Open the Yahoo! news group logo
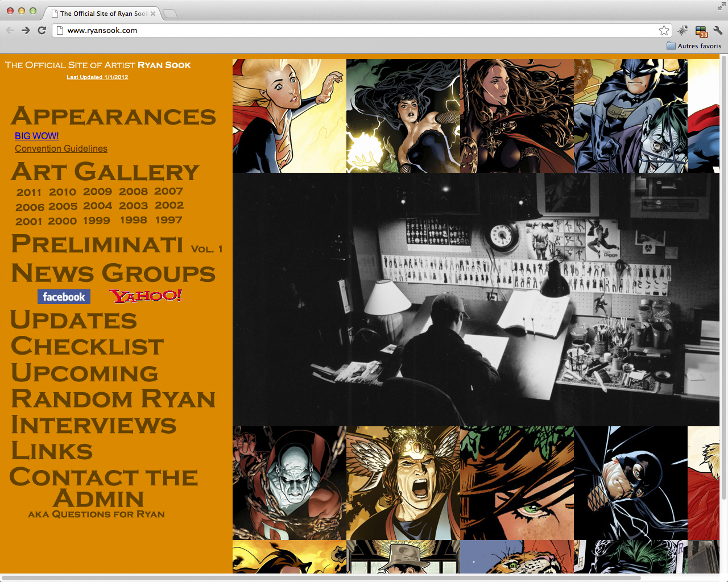The width and height of the screenshot is (728, 582). coord(146,296)
